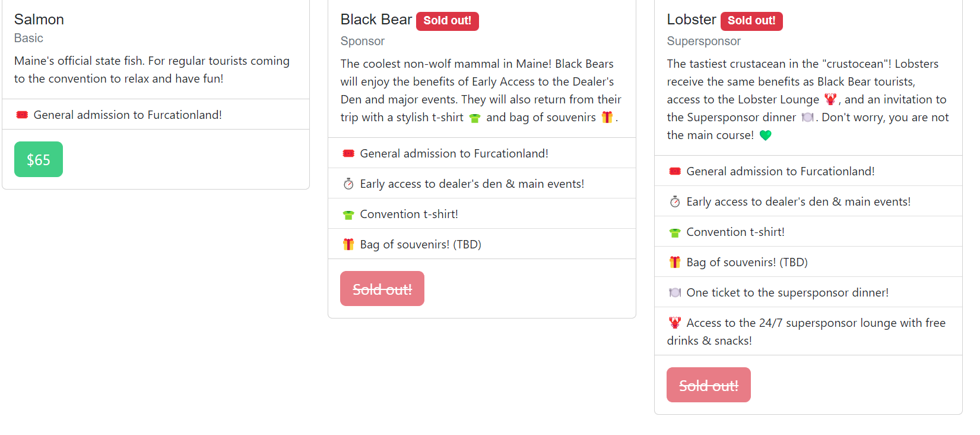This screenshot has height=435, width=980.
Task: Click the Sold out badge beside Lobster
Action: pyautogui.click(x=751, y=21)
